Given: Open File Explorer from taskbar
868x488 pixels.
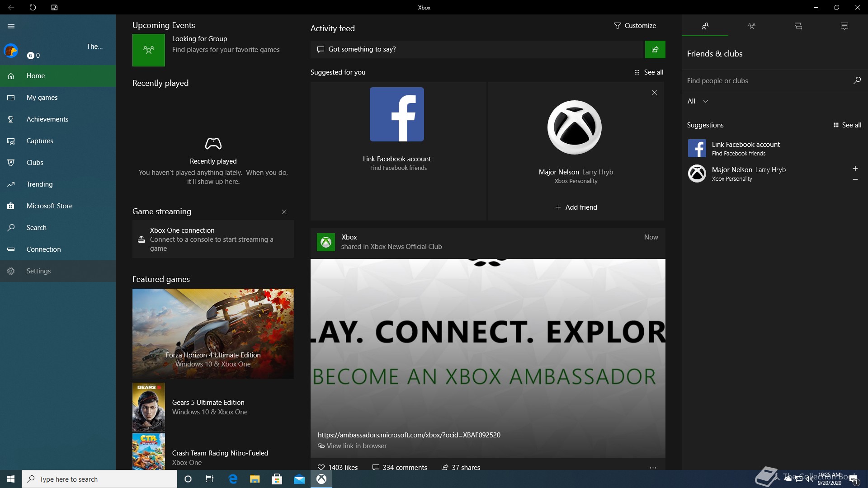Looking at the screenshot, I should coord(255,479).
